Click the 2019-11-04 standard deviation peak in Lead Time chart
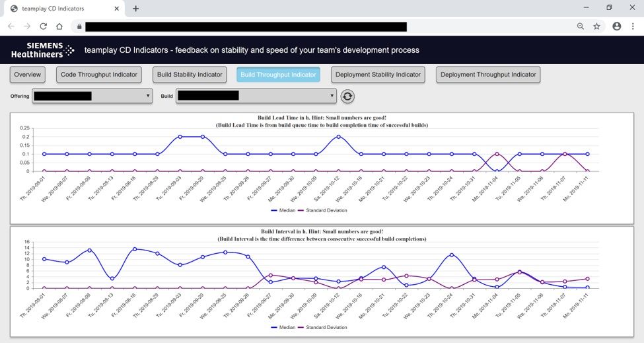Screen dimensions: 644x343 coord(497,154)
